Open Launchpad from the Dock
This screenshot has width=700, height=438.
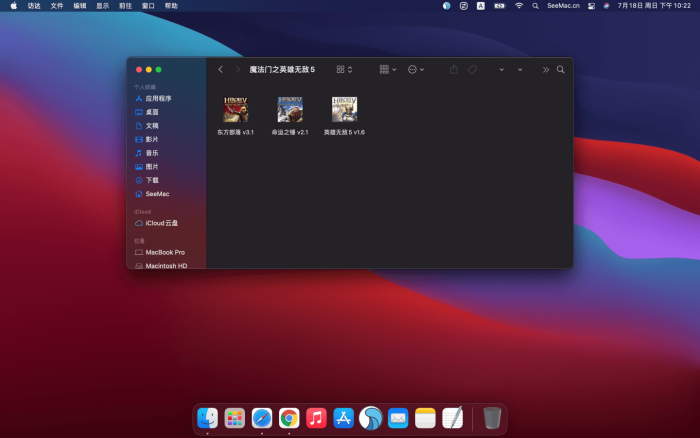coord(235,418)
